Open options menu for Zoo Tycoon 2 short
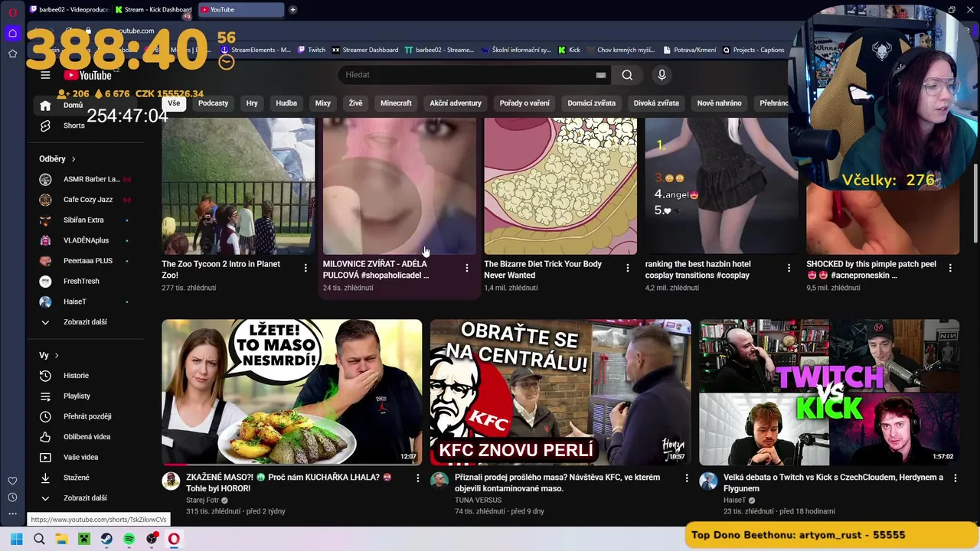980x551 pixels. tap(305, 268)
